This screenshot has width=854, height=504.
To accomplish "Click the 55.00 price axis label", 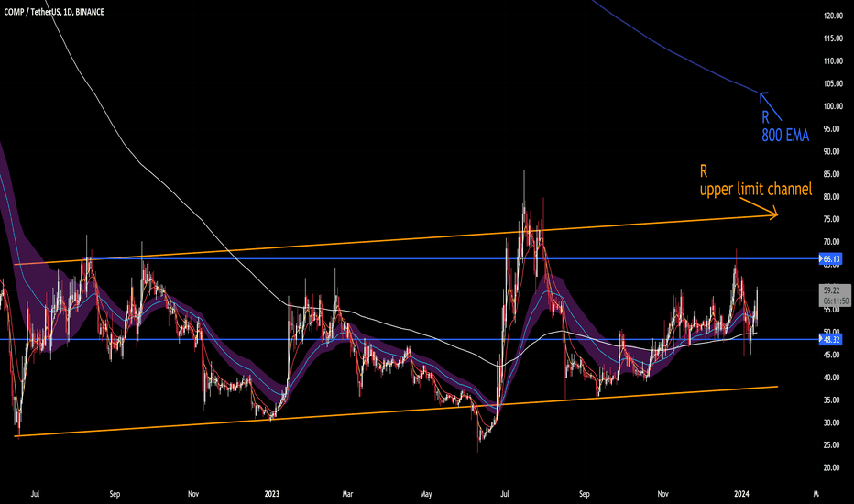I will (x=832, y=310).
